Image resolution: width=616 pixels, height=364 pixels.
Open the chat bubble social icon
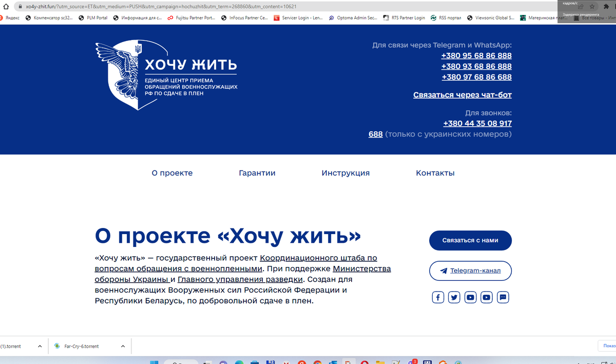click(x=503, y=297)
